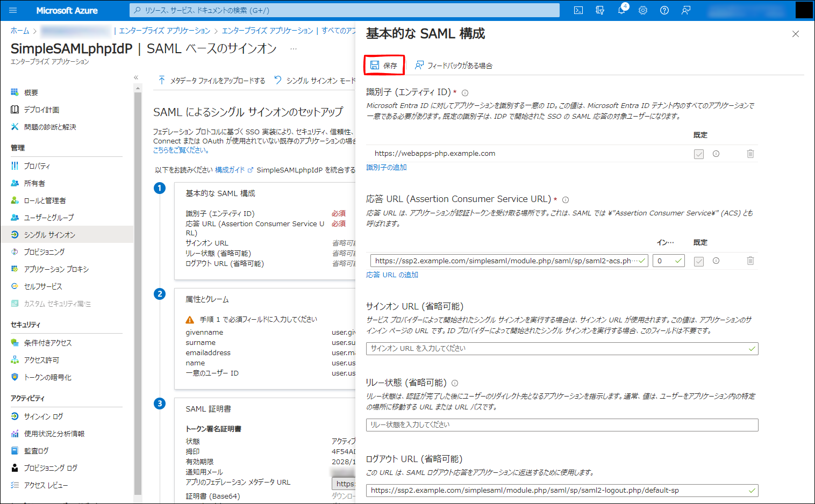Open the notifications bell
The height and width of the screenshot is (504, 815).
point(621,10)
